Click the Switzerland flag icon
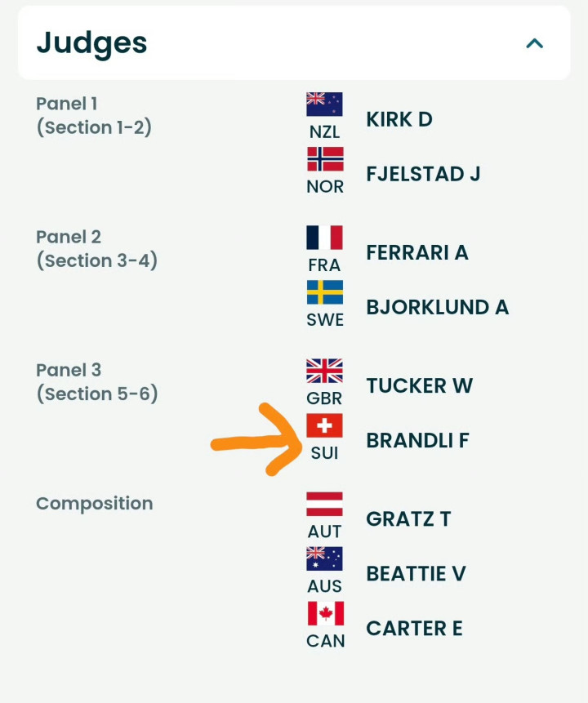The image size is (588, 703). coord(324,425)
